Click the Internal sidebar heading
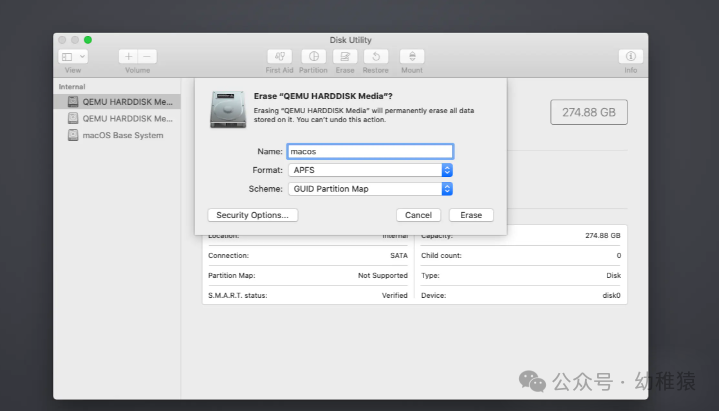 coord(72,87)
